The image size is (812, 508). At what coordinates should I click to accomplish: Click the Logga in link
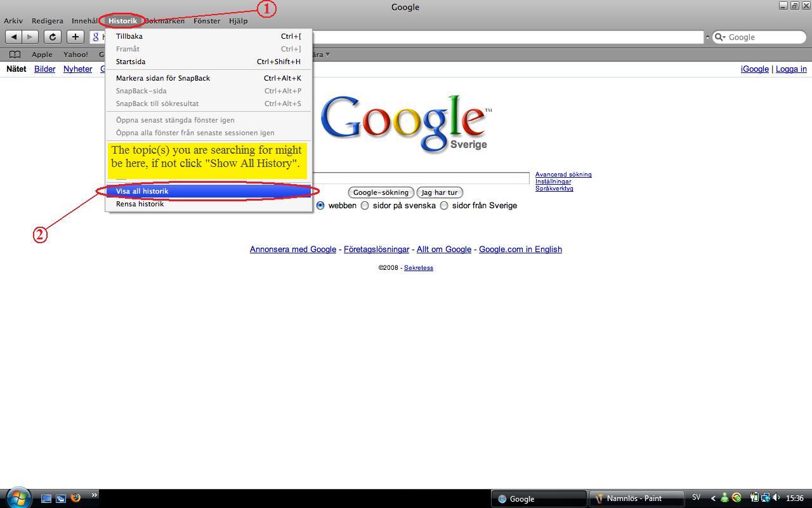coord(791,69)
